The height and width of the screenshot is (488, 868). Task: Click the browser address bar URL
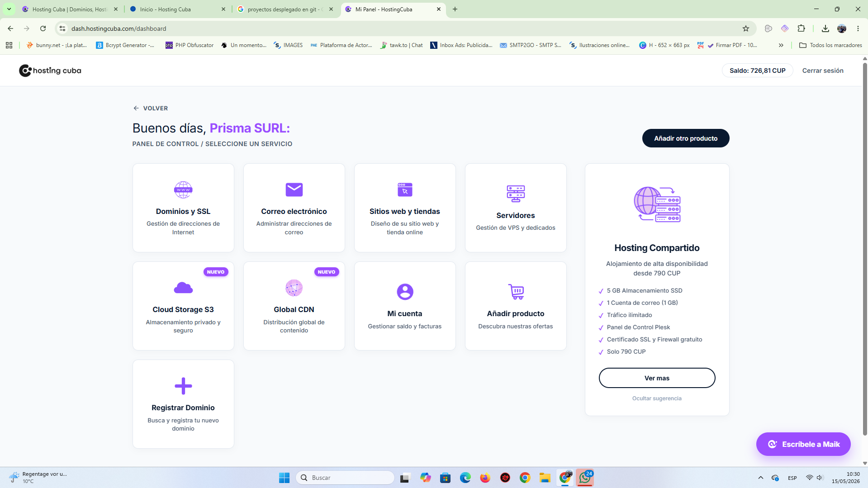pyautogui.click(x=119, y=28)
